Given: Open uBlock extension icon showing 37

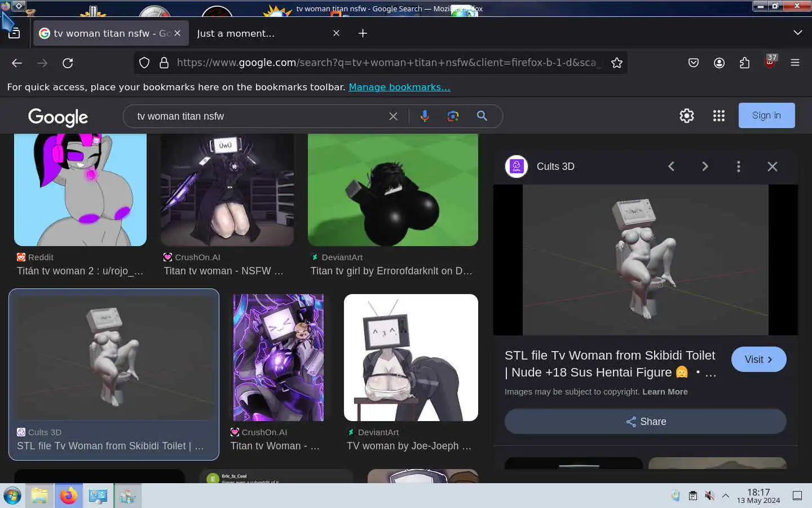Looking at the screenshot, I should pyautogui.click(x=770, y=61).
